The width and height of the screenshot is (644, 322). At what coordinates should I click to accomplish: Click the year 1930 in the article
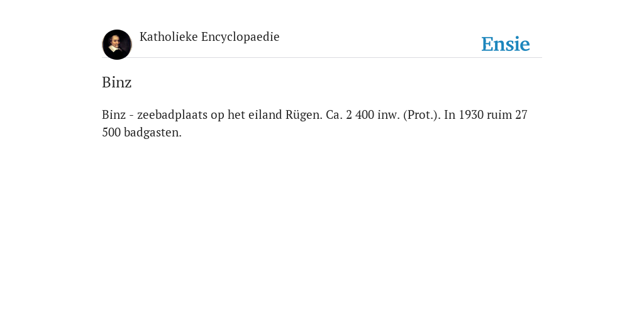click(x=471, y=114)
